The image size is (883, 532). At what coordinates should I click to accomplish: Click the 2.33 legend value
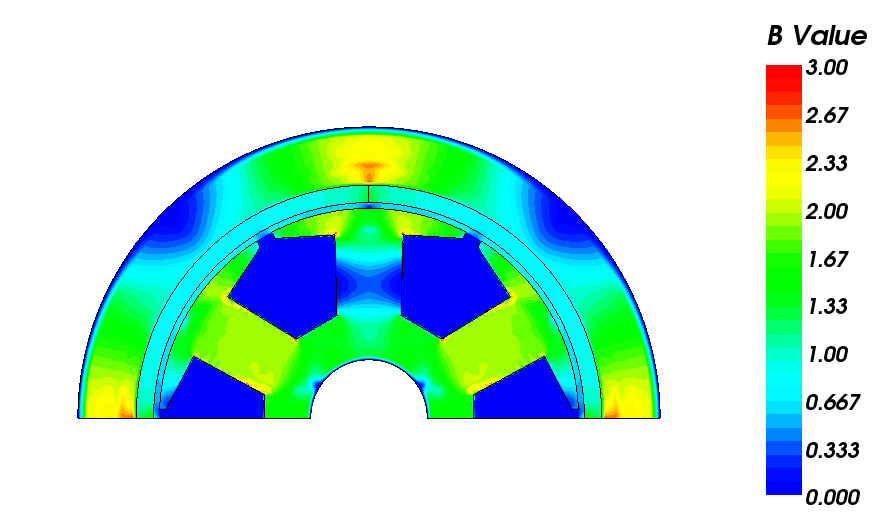click(x=826, y=163)
